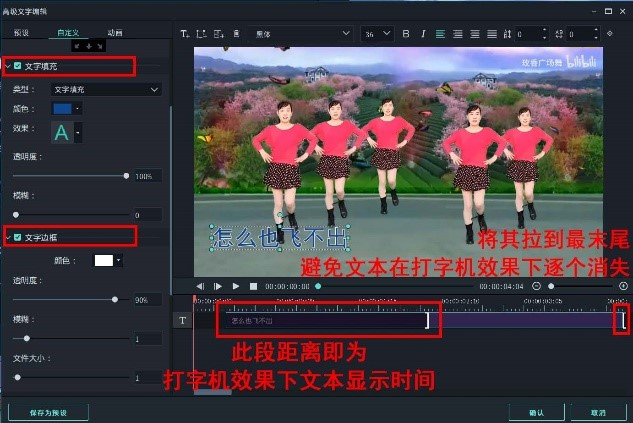Click the zoom in timeline plus icon
The height and width of the screenshot is (423, 633).
coord(623,286)
